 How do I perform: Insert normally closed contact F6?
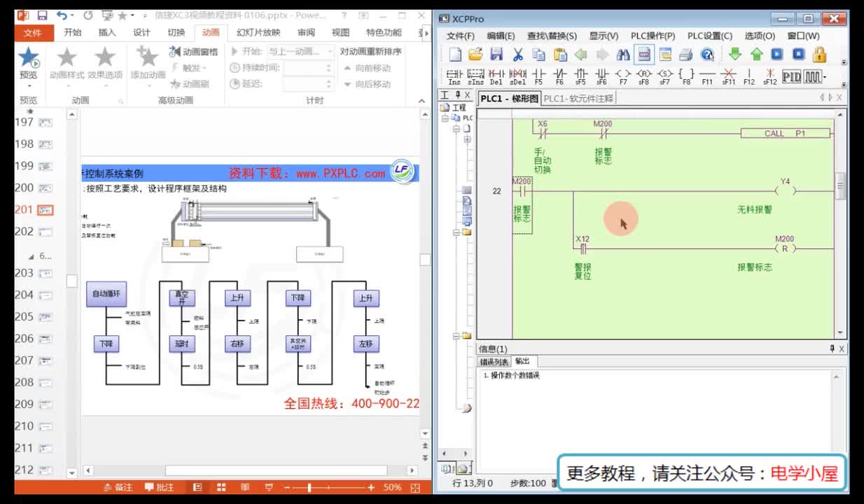559,76
